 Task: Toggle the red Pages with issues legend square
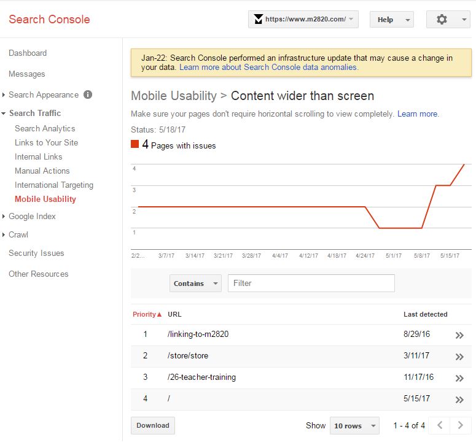click(x=135, y=145)
